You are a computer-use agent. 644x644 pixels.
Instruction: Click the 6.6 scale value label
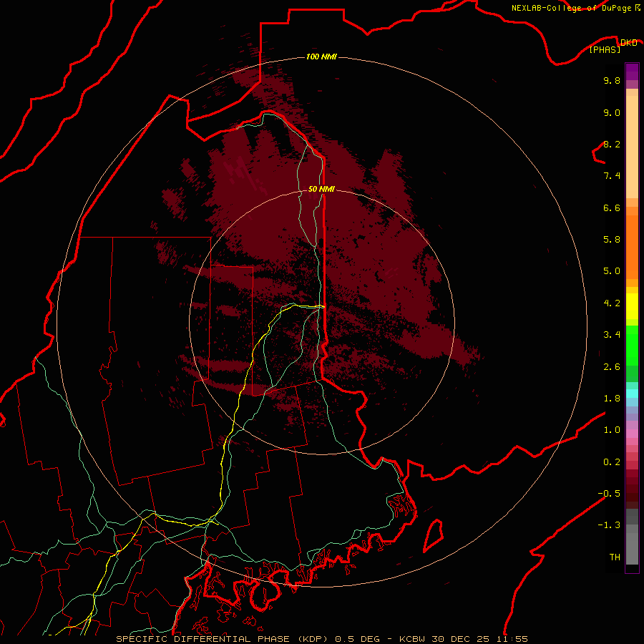tap(612, 208)
